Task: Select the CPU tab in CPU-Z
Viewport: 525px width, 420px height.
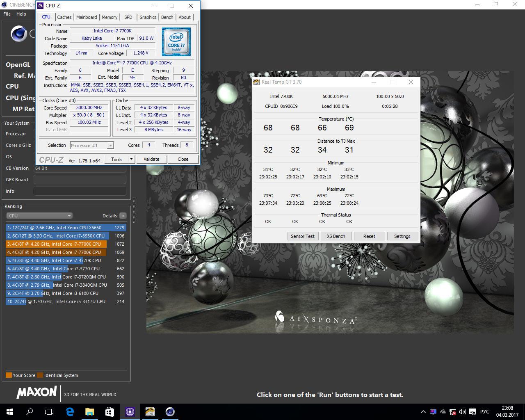Action: [x=46, y=17]
